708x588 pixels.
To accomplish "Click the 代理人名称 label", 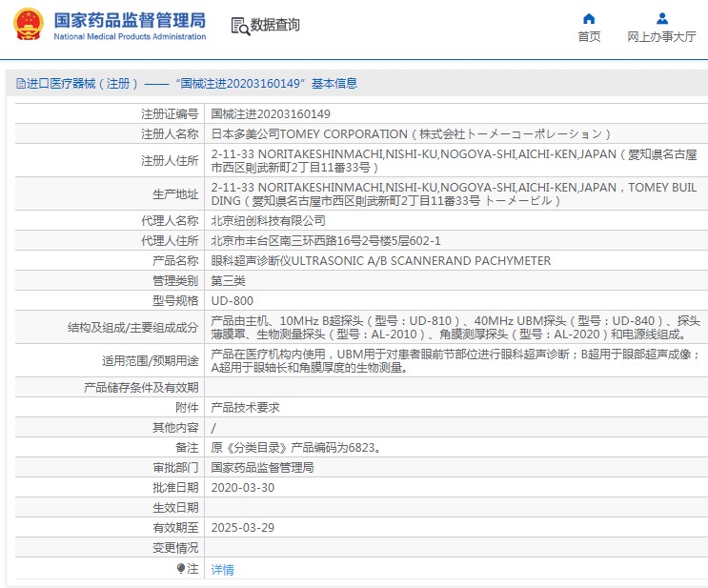I will click(x=170, y=221).
